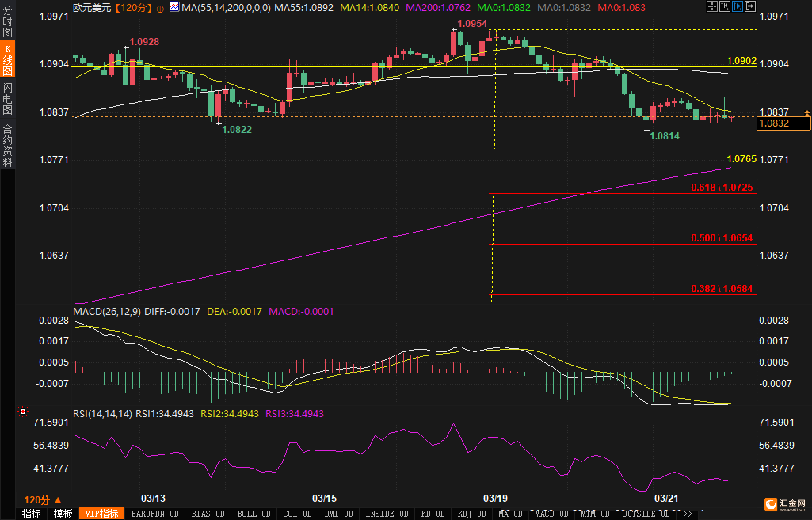
Task: Click the 1.0954 high price label
Action: pos(472,23)
